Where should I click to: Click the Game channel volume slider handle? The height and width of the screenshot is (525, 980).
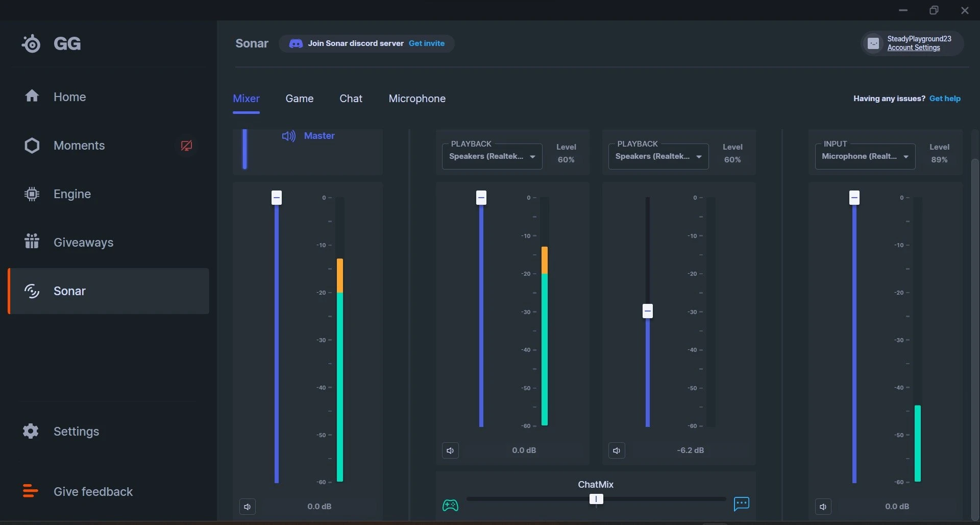481,198
